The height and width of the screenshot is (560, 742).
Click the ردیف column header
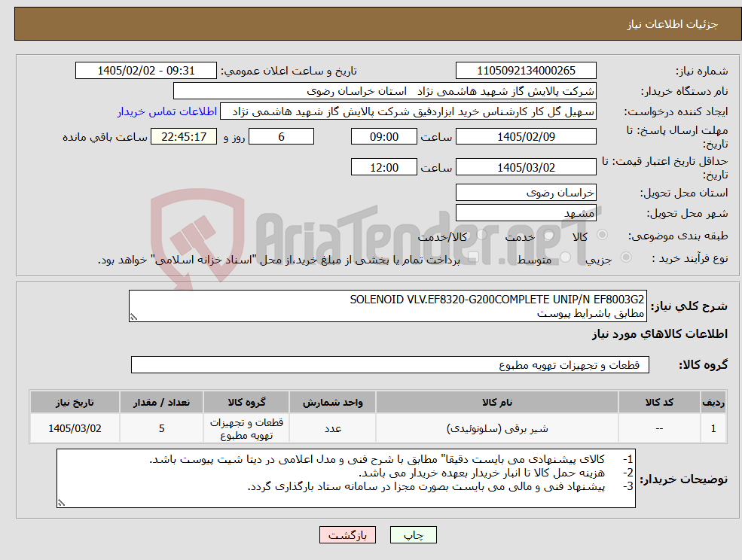[713, 402]
